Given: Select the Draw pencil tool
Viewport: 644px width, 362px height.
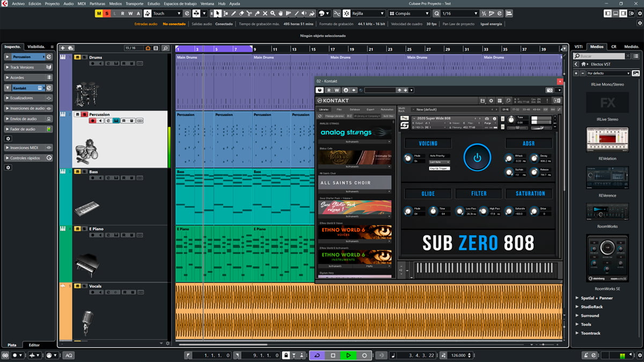Looking at the screenshot, I should pyautogui.click(x=233, y=13).
